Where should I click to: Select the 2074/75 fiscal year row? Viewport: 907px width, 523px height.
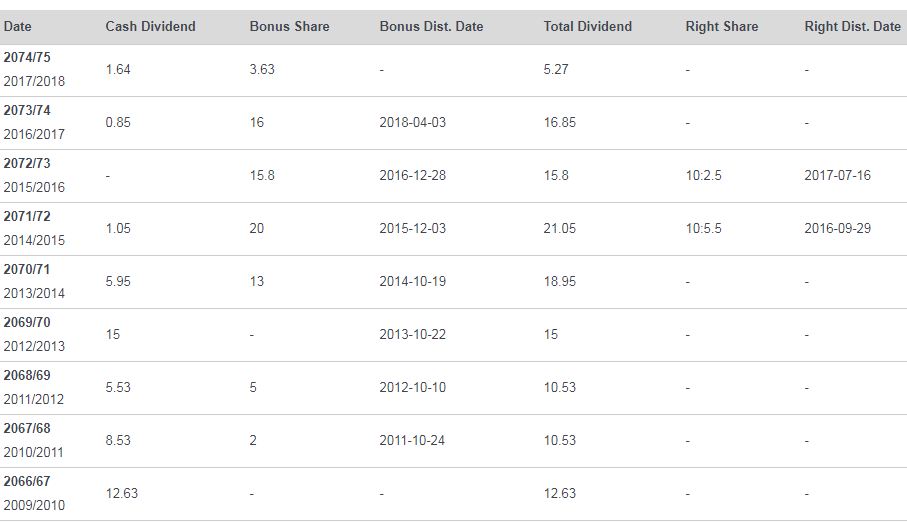pyautogui.click(x=454, y=70)
